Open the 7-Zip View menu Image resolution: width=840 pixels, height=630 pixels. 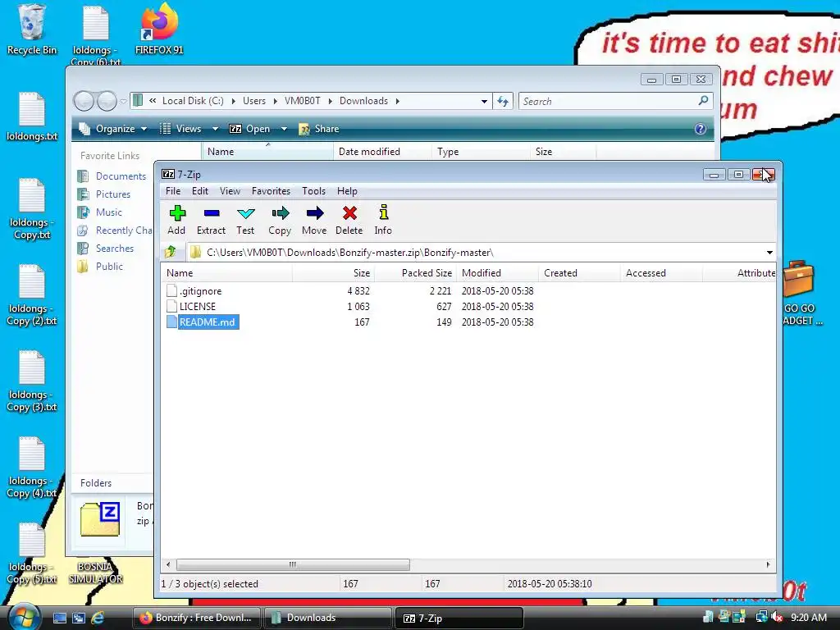(x=230, y=191)
